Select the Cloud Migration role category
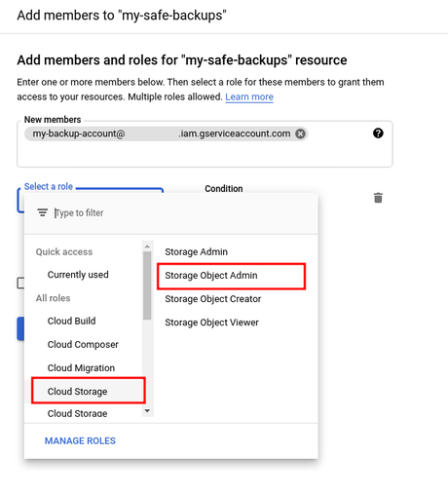The image size is (448, 494). coord(81,368)
